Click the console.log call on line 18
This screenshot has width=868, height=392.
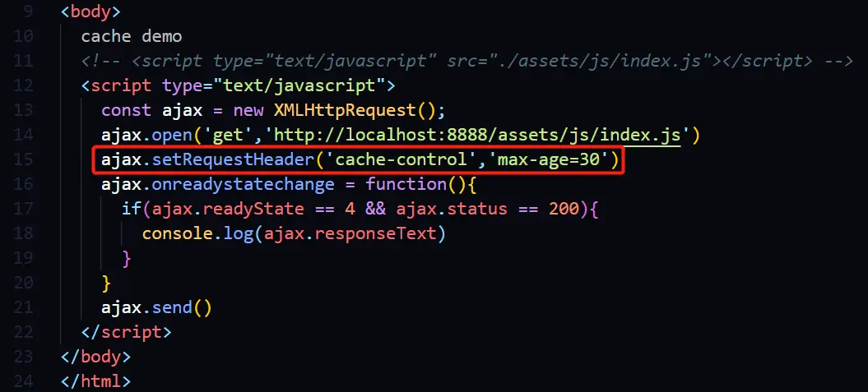coord(294,234)
